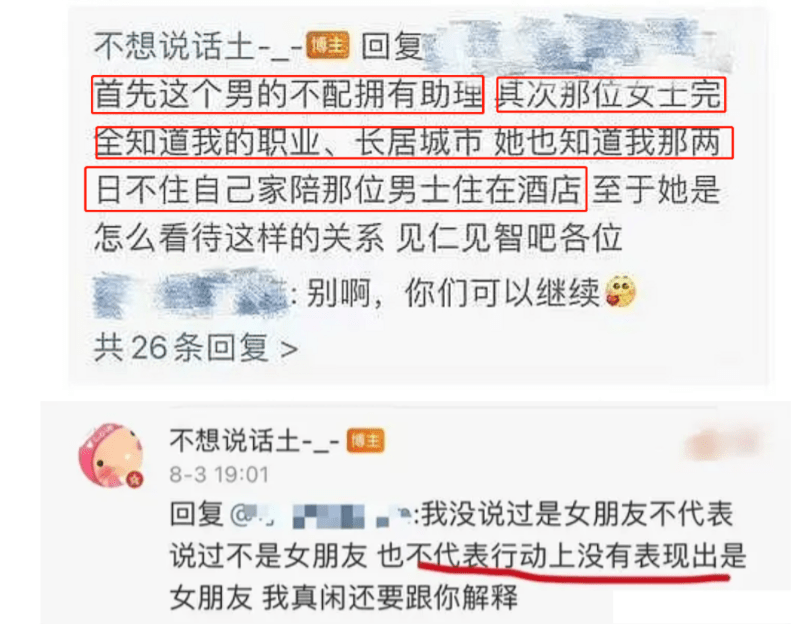Tap the orange 博主 badge beside lower username

[365, 441]
